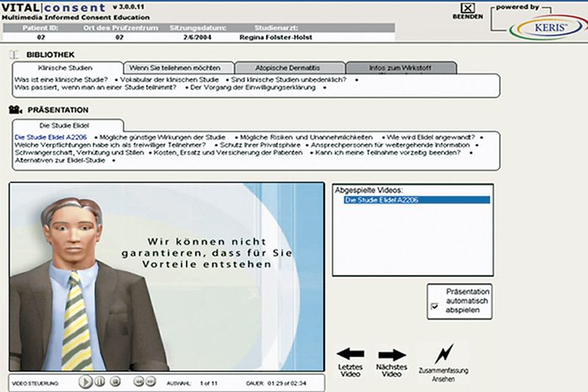Viewport: 588px width, 392px height.
Task: Open 'Kosten, Ersatz und Versicherung der Patienten'
Action: click(228, 153)
